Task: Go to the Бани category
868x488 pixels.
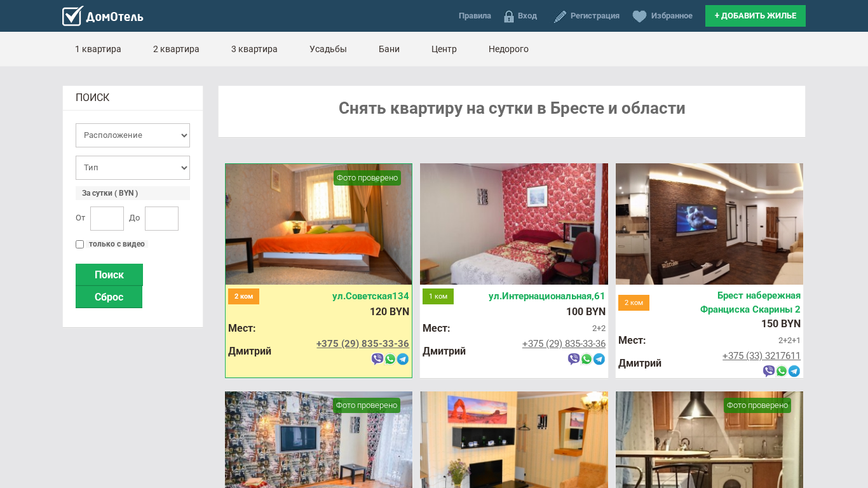Action: pyautogui.click(x=389, y=49)
